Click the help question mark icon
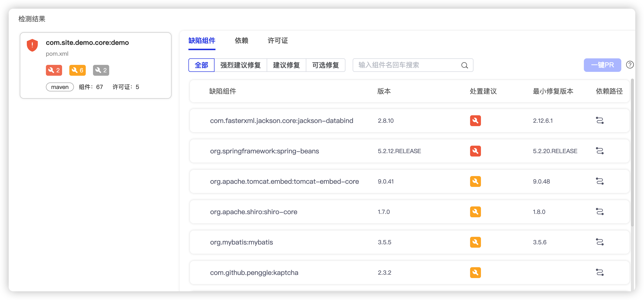 630,65
